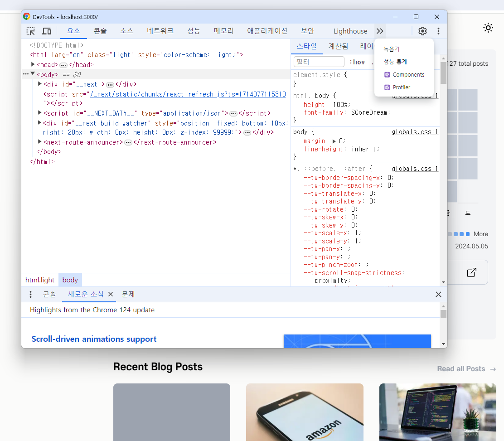Switch to the 콘솔 tab in the top toolbar
This screenshot has height=441, width=504.
pyautogui.click(x=100, y=31)
